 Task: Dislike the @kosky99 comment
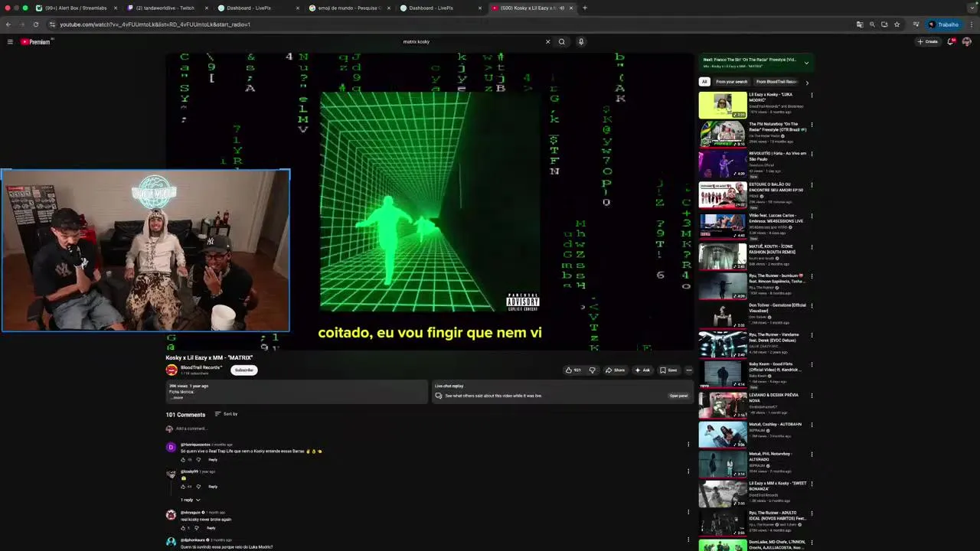pyautogui.click(x=198, y=486)
